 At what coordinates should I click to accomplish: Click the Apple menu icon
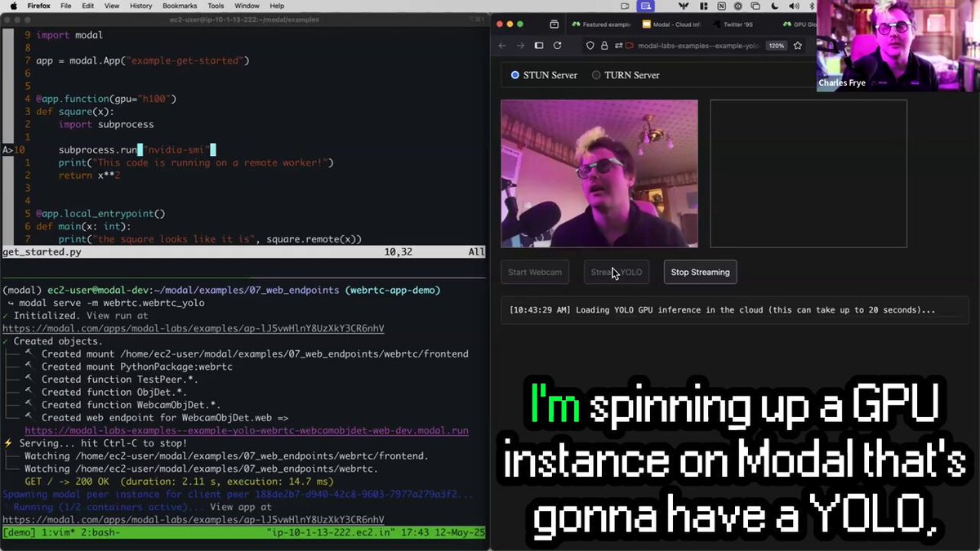tap(13, 6)
